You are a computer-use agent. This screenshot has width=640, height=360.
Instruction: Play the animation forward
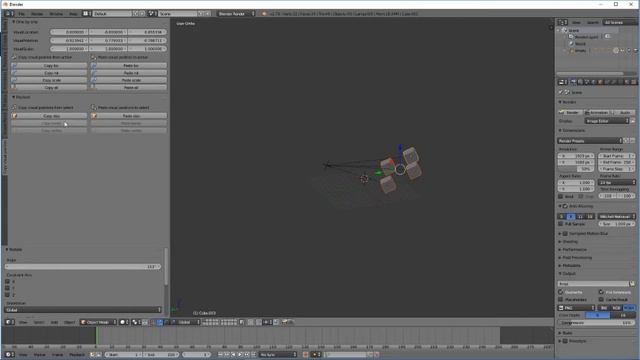pyautogui.click(x=240, y=354)
